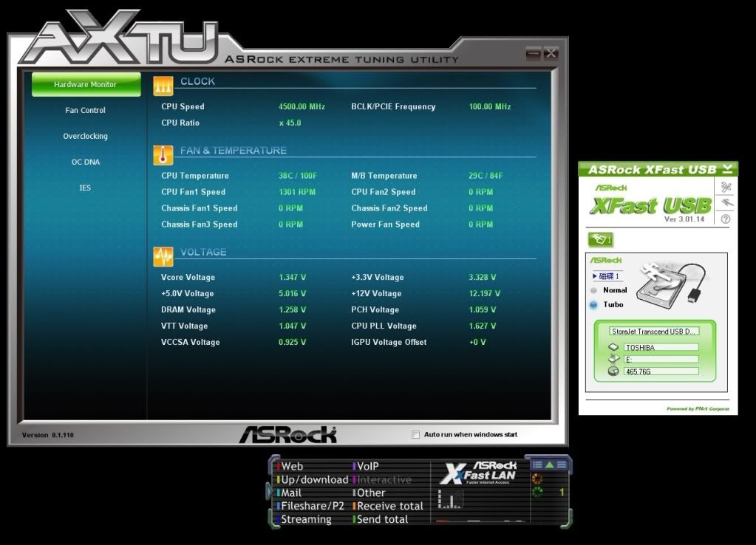The width and height of the screenshot is (756, 545).
Task: Click the CPU PLL Voltage value 1.627 V
Action: pos(482,326)
